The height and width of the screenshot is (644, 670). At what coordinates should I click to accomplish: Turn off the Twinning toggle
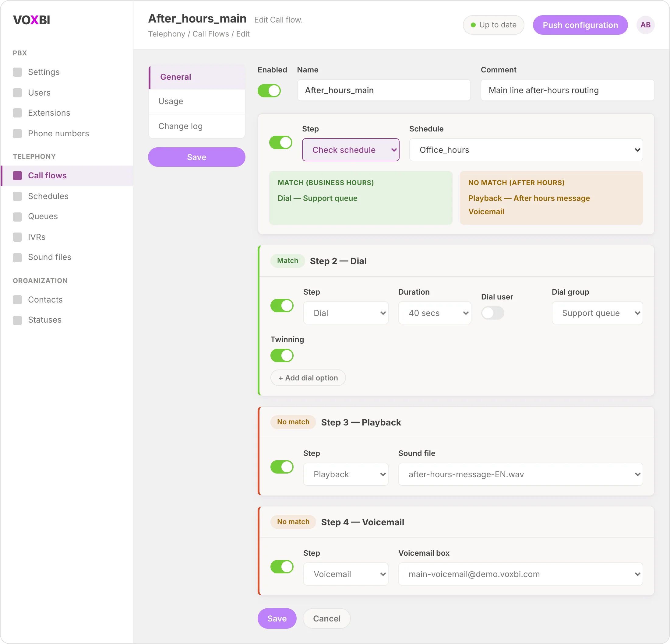[x=282, y=355]
